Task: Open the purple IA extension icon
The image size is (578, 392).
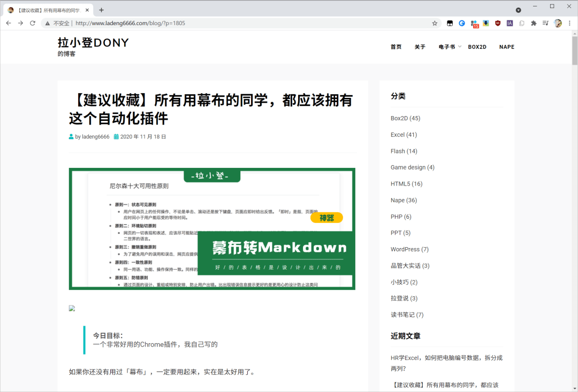Action: 509,23
